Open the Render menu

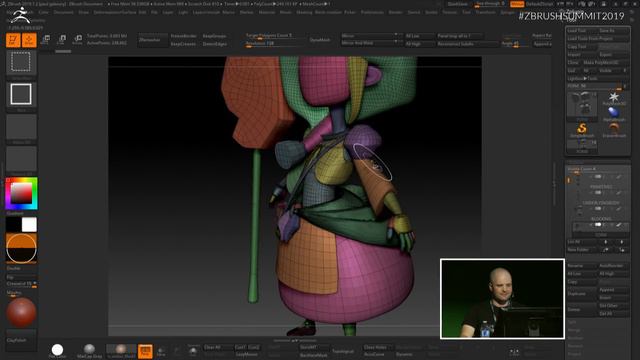click(395, 13)
